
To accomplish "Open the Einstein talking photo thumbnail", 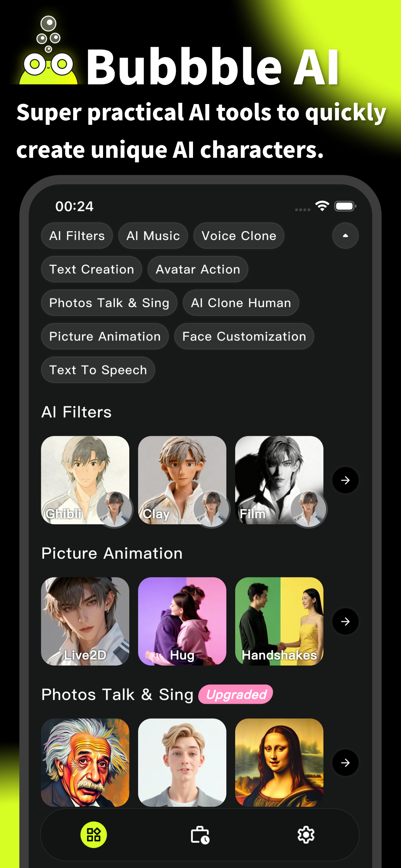I will click(85, 762).
